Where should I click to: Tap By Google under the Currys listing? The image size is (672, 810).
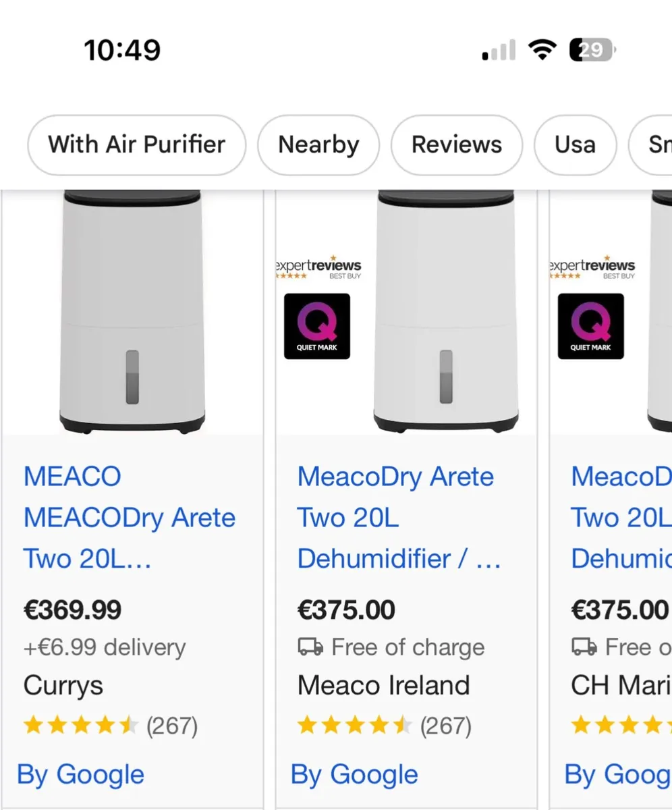80,774
